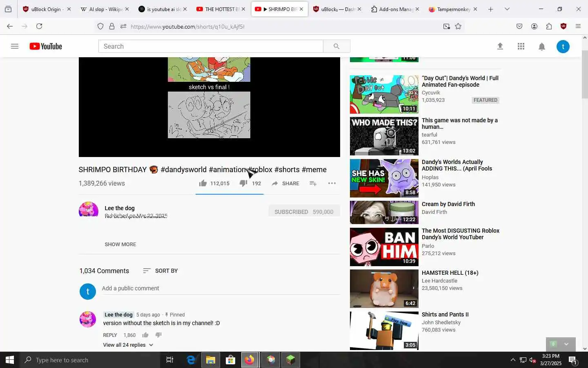
Task: Open the upload video icon
Action: click(500, 46)
